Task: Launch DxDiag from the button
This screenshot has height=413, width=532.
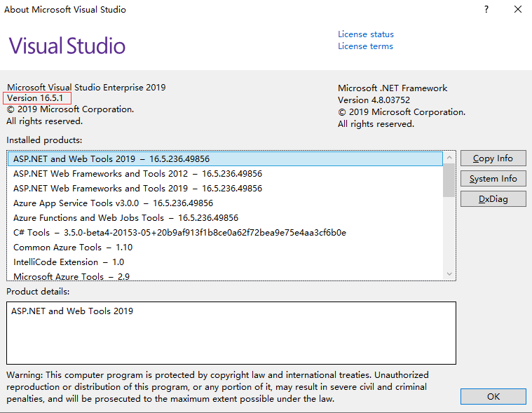Action: 493,199
